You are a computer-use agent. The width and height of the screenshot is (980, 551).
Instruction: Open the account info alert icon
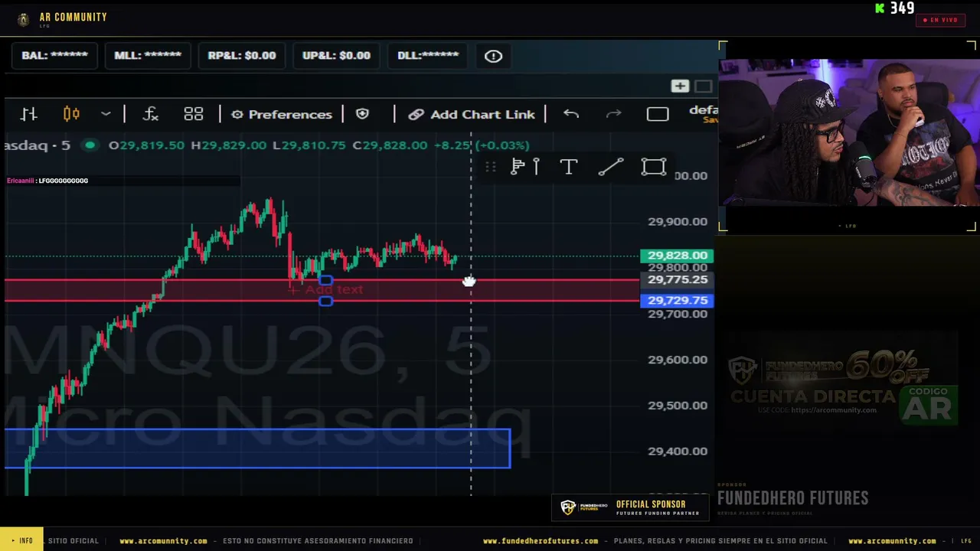tap(493, 56)
